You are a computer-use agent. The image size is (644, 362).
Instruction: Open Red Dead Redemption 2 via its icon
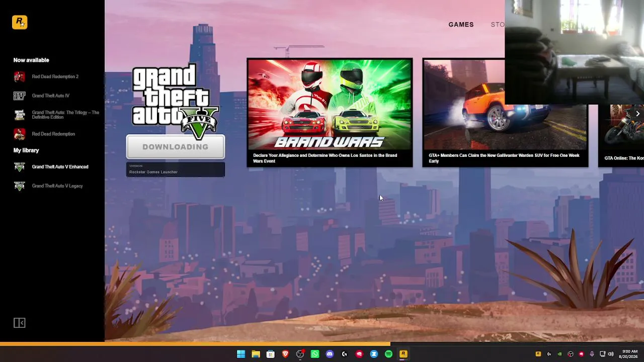[19, 76]
